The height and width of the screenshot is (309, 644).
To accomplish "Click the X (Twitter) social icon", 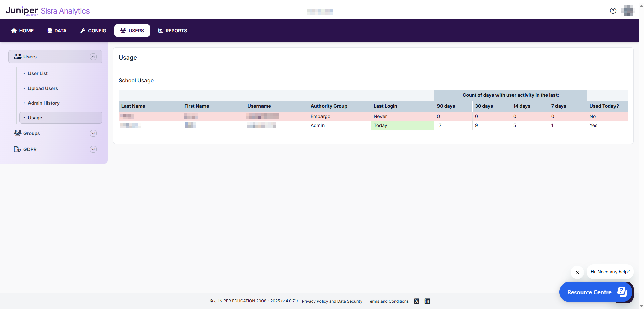I will coord(416,301).
